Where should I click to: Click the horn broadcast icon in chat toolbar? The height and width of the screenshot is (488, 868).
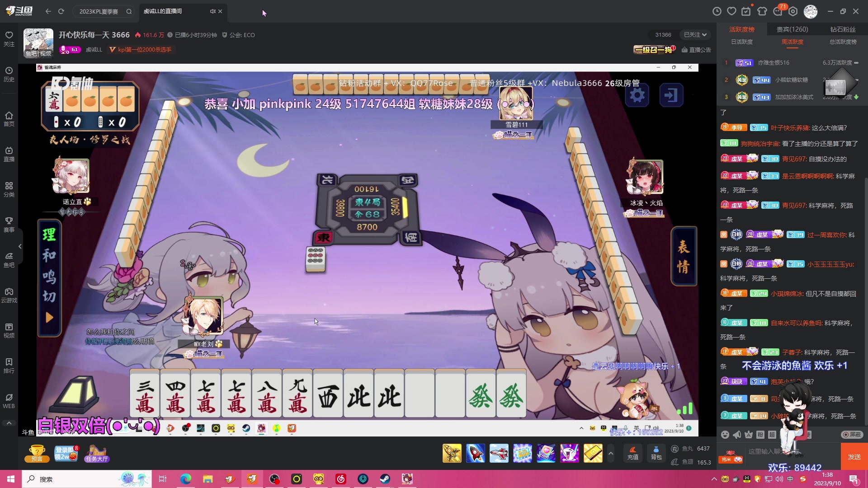pos(737,434)
